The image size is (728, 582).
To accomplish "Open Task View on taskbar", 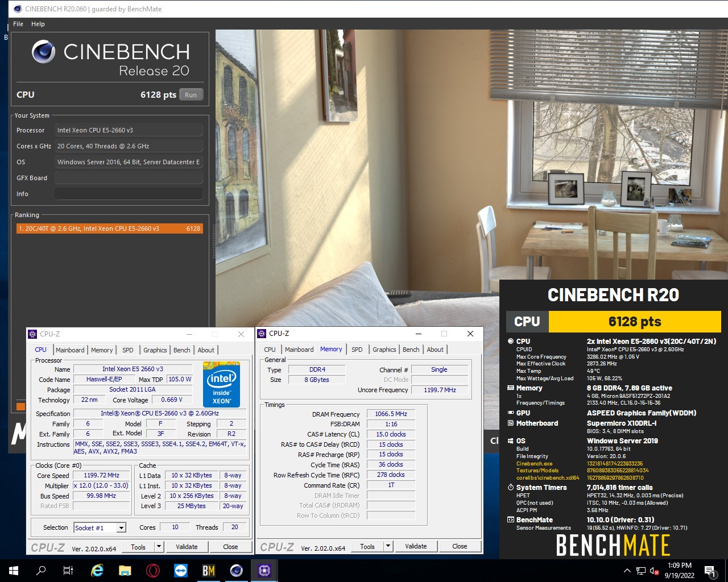I will 68,571.
